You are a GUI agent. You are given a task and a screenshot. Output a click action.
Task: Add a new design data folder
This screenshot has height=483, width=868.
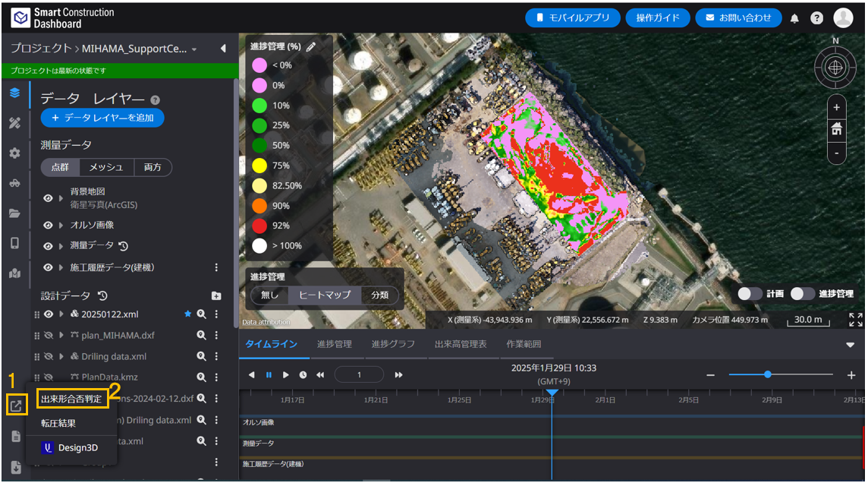coord(216,295)
